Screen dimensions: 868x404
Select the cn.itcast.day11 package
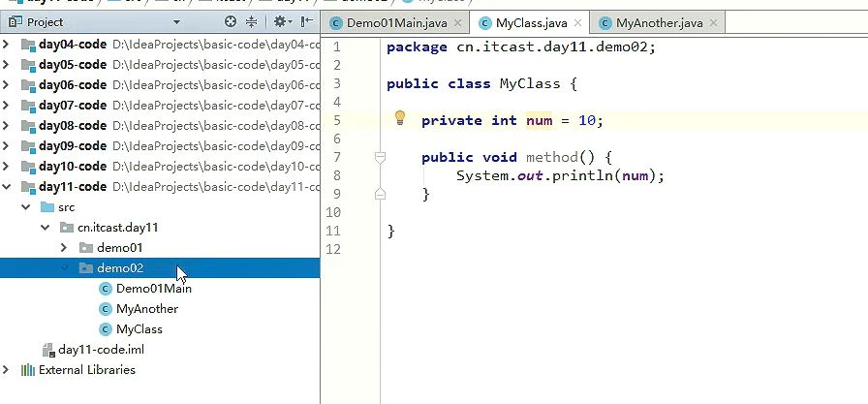point(160,228)
